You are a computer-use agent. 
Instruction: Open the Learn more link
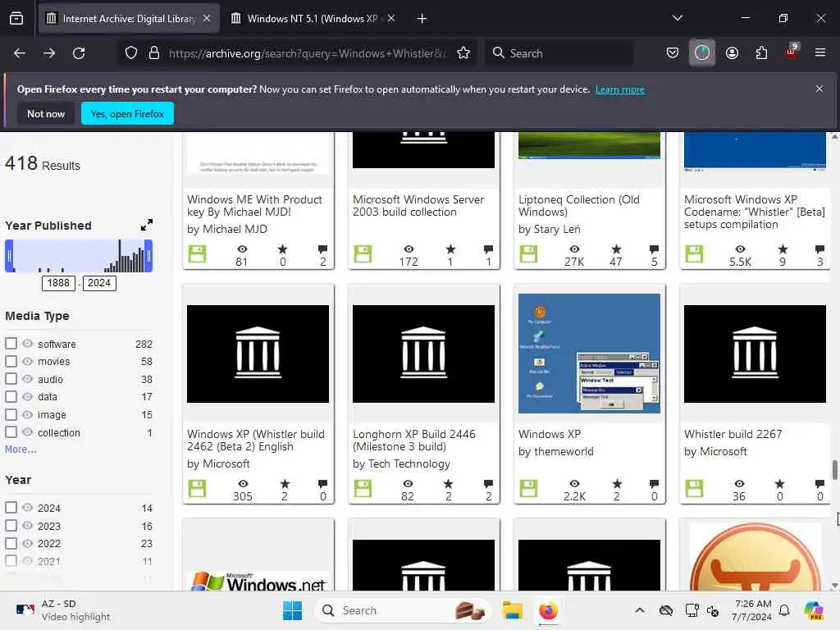620,89
